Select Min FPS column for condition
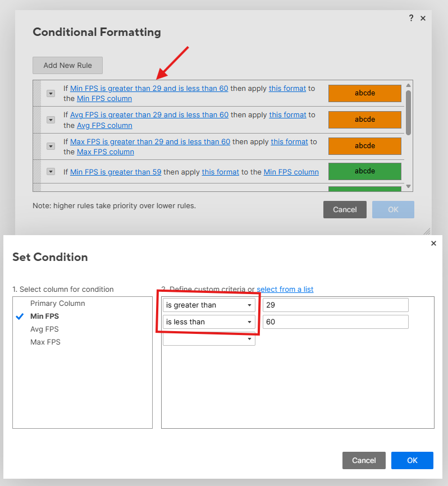 pyautogui.click(x=45, y=316)
